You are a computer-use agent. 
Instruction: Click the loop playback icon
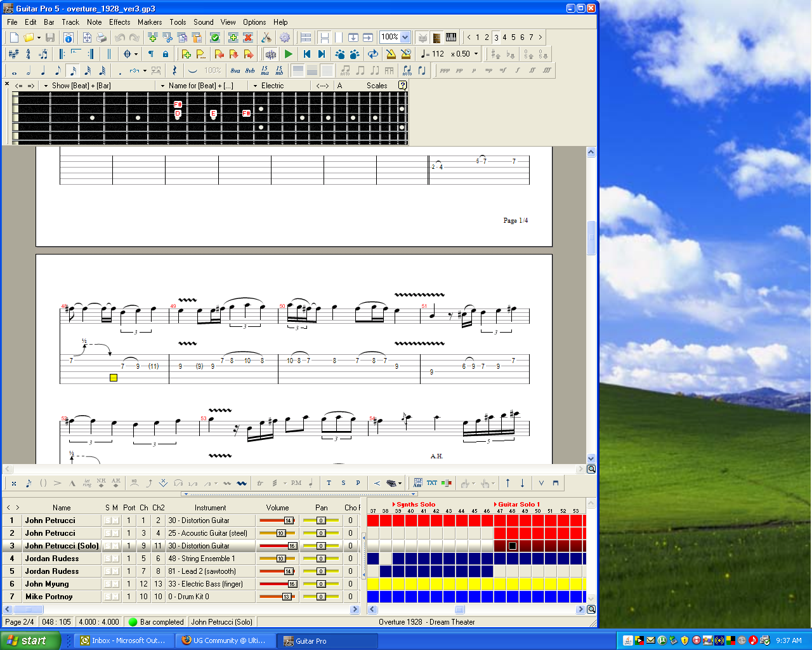[x=373, y=54]
